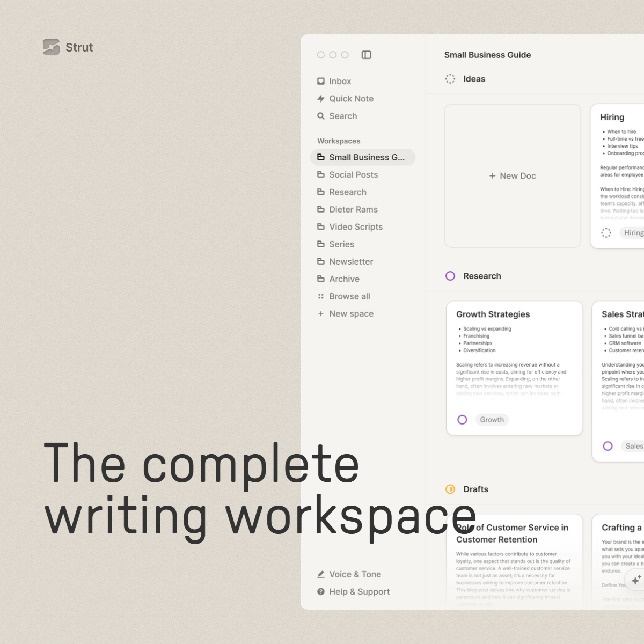Click the Strut logo
644x644 pixels.
click(x=68, y=47)
